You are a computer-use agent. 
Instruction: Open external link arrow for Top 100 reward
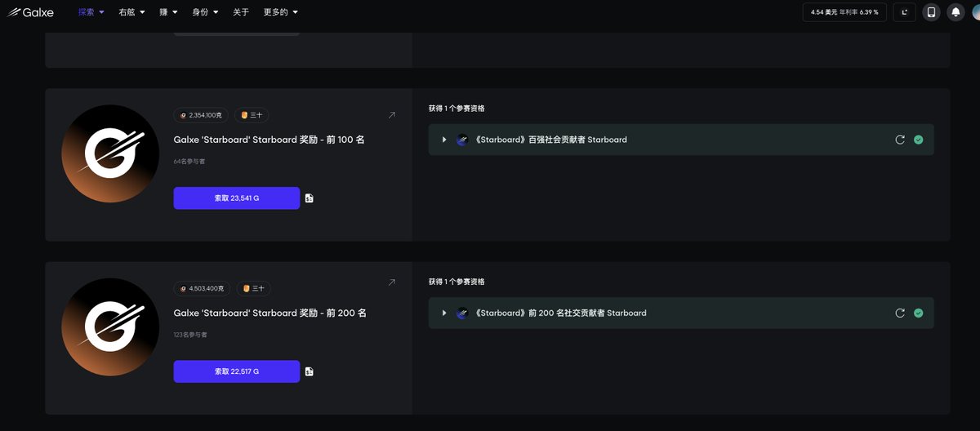point(391,116)
